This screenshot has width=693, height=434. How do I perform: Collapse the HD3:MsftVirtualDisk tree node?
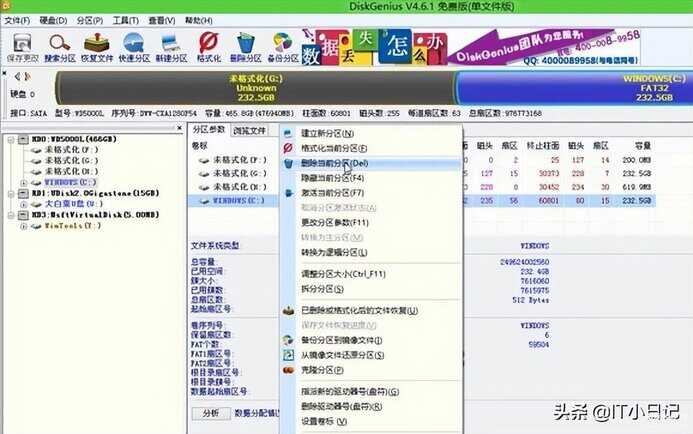point(10,214)
